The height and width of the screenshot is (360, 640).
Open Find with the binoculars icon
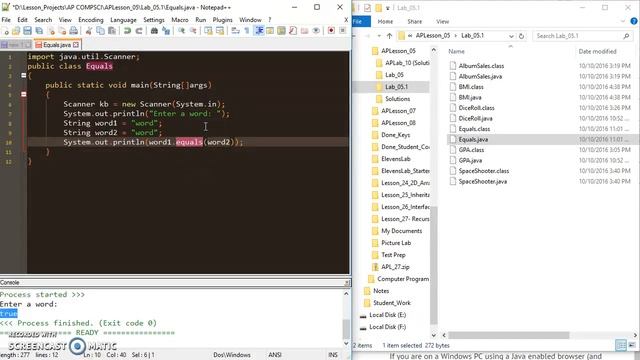click(154, 31)
